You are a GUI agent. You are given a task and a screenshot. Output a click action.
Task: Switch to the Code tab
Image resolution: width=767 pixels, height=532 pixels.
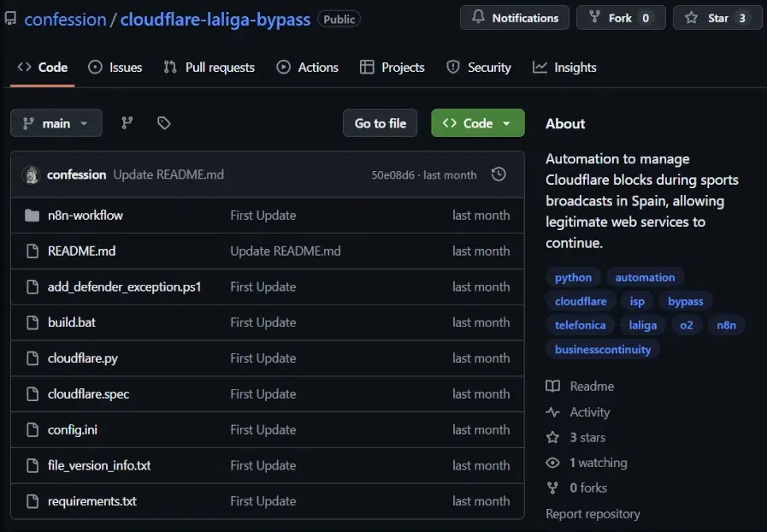(x=43, y=67)
